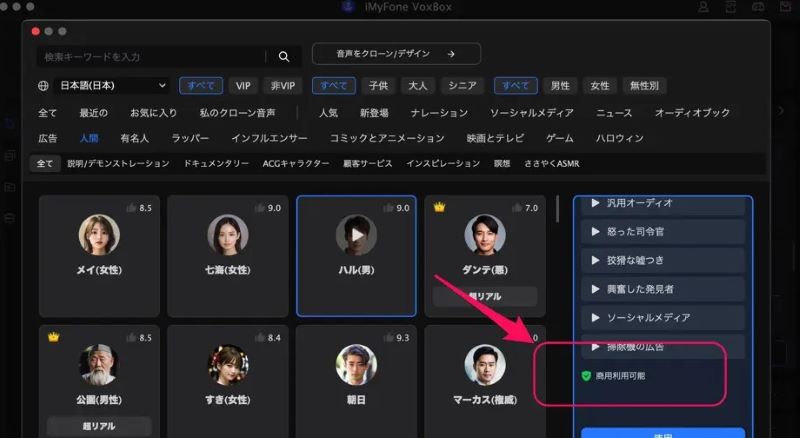This screenshot has height=438, width=800.
Task: Click the thumbs-up rating on 七海(女性)
Action: (x=260, y=208)
